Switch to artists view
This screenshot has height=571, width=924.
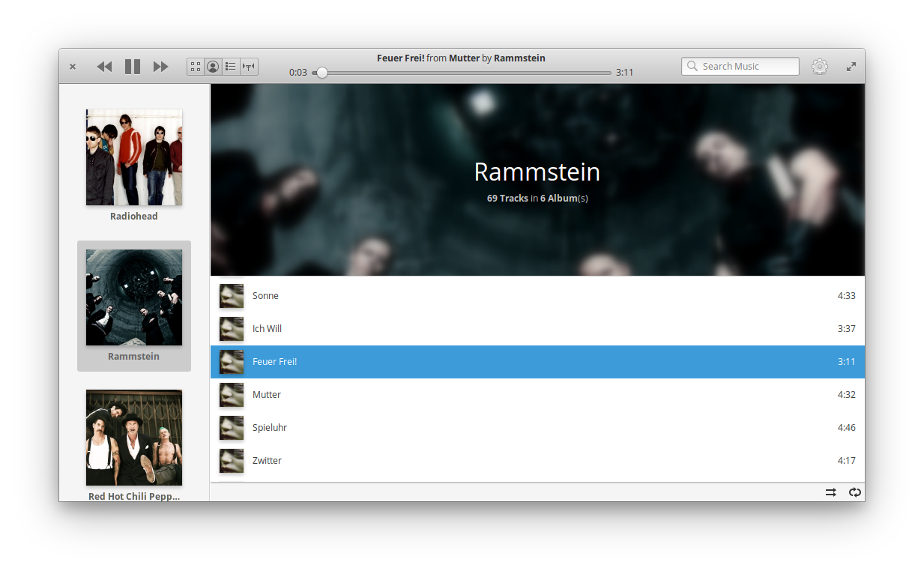click(214, 67)
